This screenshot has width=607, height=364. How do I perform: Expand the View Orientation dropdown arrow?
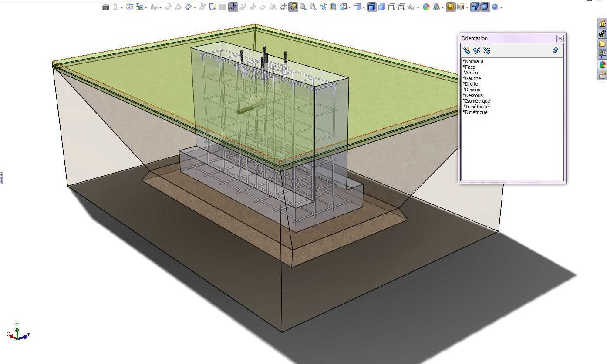click(x=349, y=7)
